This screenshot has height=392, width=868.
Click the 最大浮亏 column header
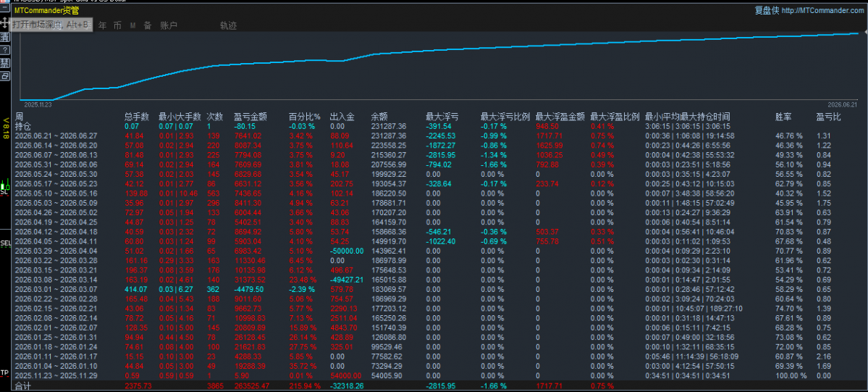click(x=442, y=117)
